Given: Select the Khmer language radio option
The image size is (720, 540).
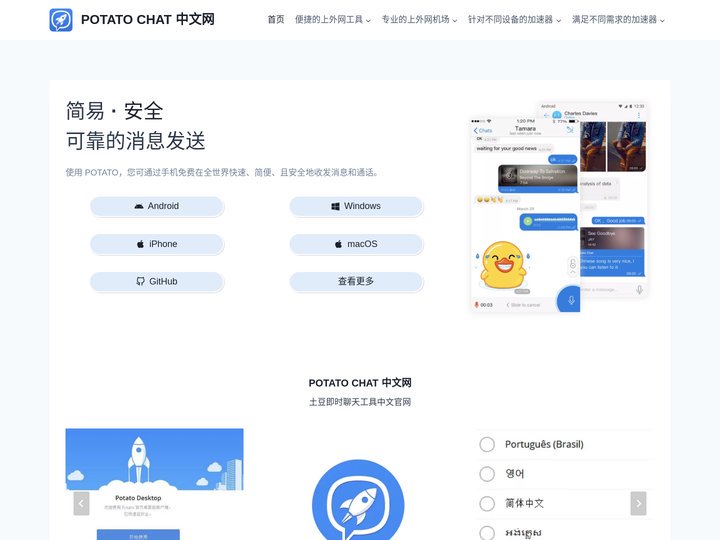Looking at the screenshot, I should pyautogui.click(x=487, y=533).
